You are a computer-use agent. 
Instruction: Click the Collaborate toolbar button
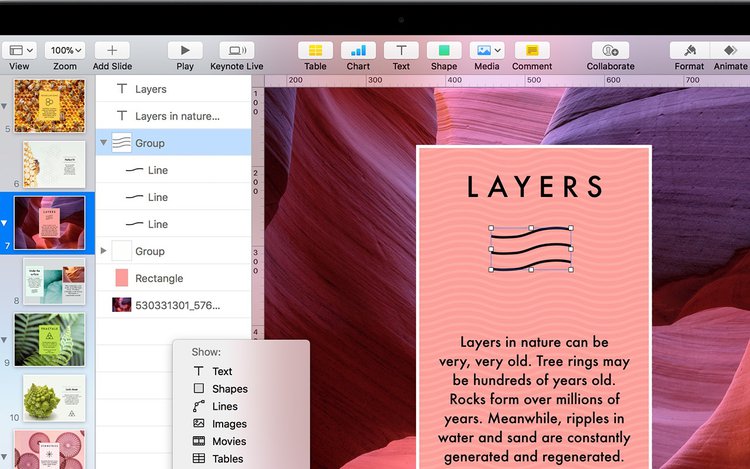[x=610, y=50]
